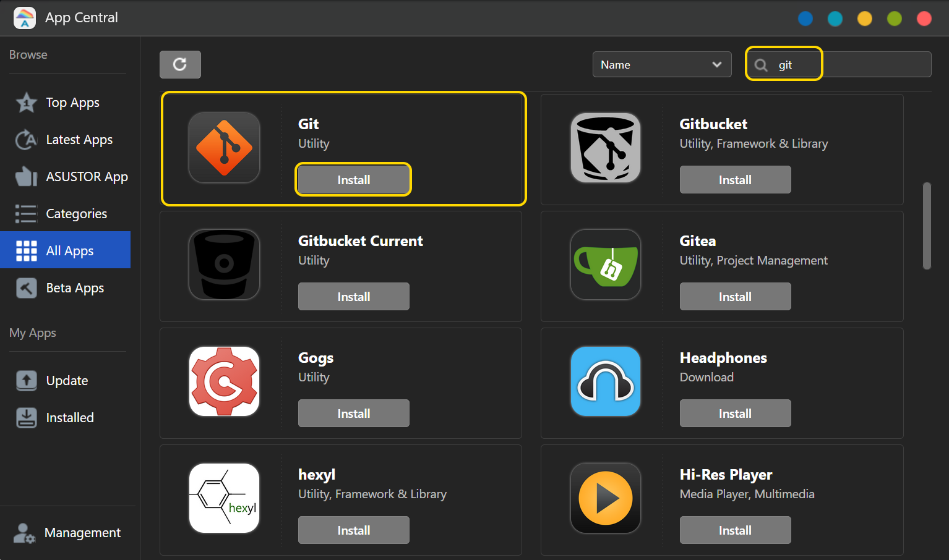Viewport: 949px width, 560px height.
Task: Install Hi-Res Player
Action: pyautogui.click(x=735, y=530)
